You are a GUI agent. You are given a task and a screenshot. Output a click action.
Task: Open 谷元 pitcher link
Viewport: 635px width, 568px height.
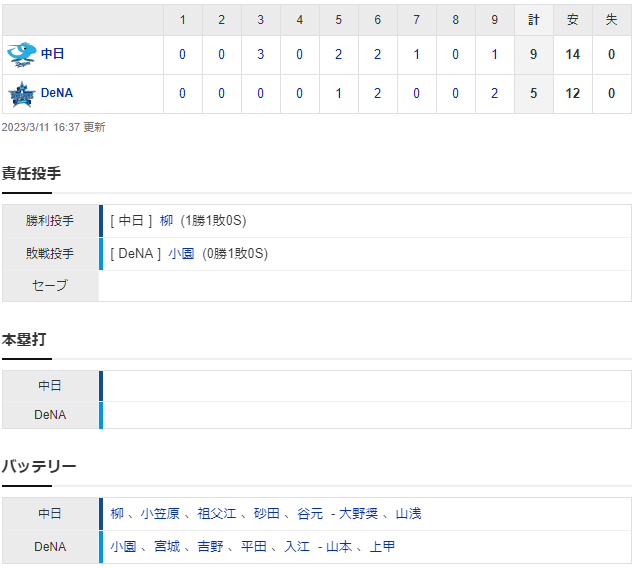point(310,514)
